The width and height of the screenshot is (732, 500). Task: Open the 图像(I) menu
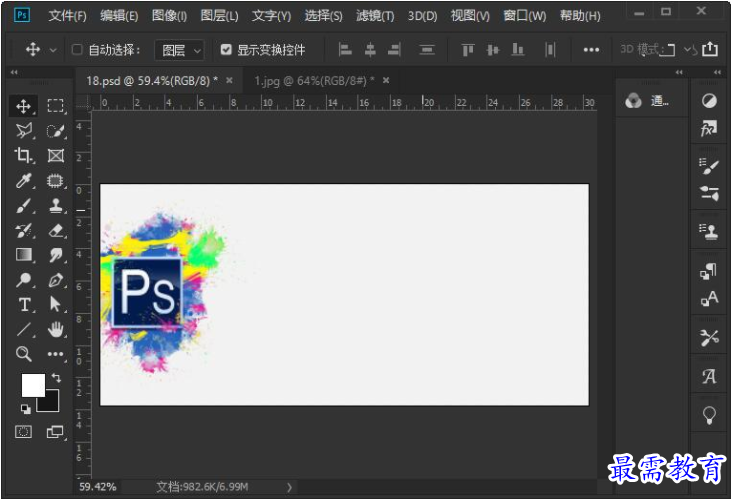[x=169, y=16]
